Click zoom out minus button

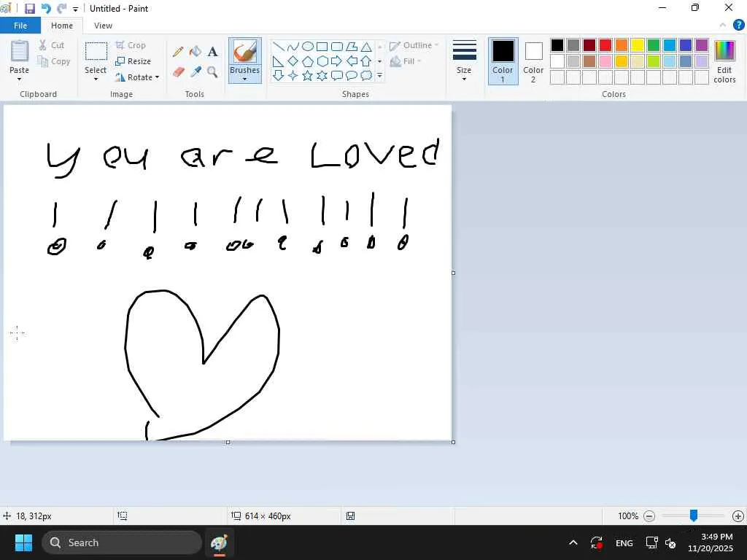649,516
